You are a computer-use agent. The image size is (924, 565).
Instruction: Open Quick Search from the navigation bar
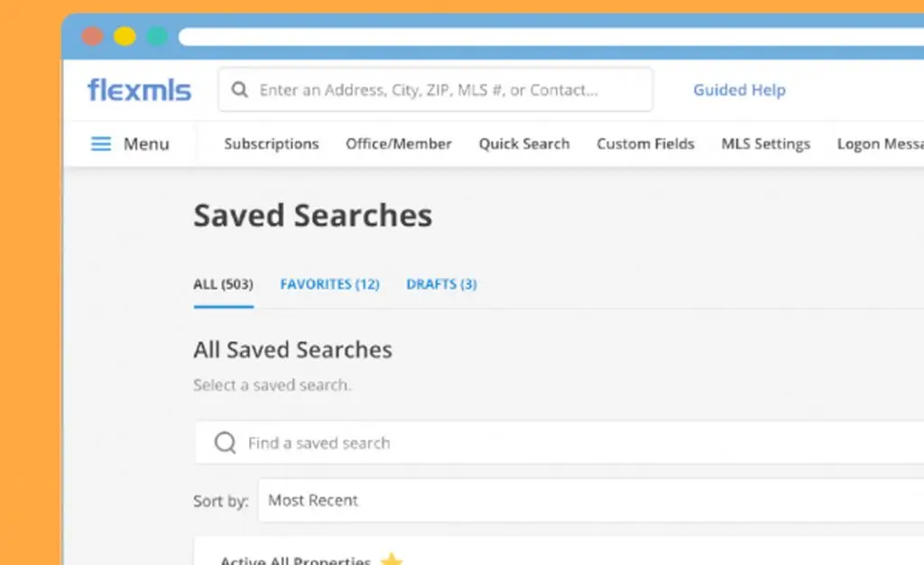524,144
